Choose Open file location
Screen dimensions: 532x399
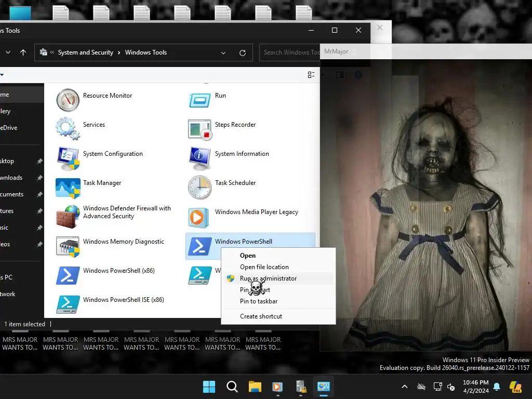(x=278, y=267)
